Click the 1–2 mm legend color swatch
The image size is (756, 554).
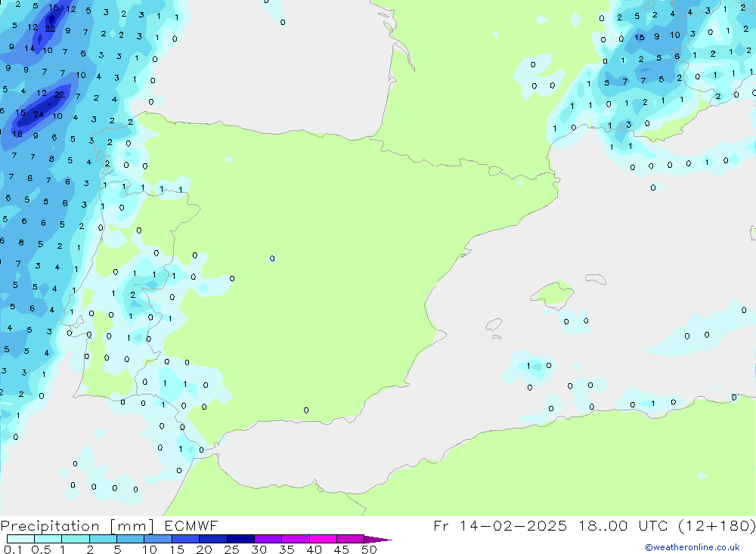[76, 539]
